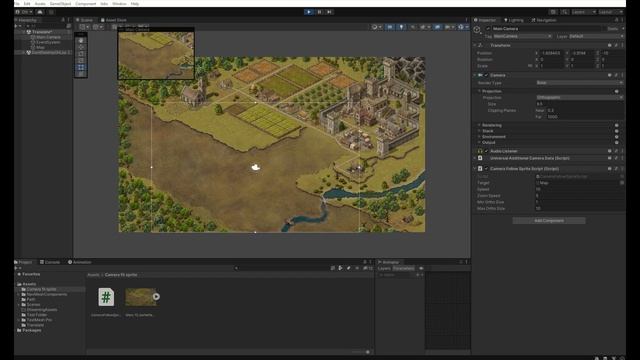Open the Component menu
Image resolution: width=640 pixels, height=360 pixels.
[x=86, y=4]
